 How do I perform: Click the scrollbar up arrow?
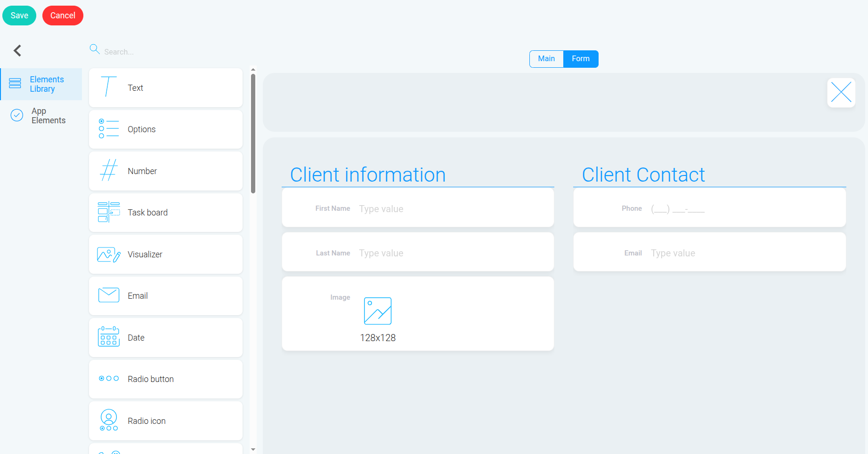[253, 70]
